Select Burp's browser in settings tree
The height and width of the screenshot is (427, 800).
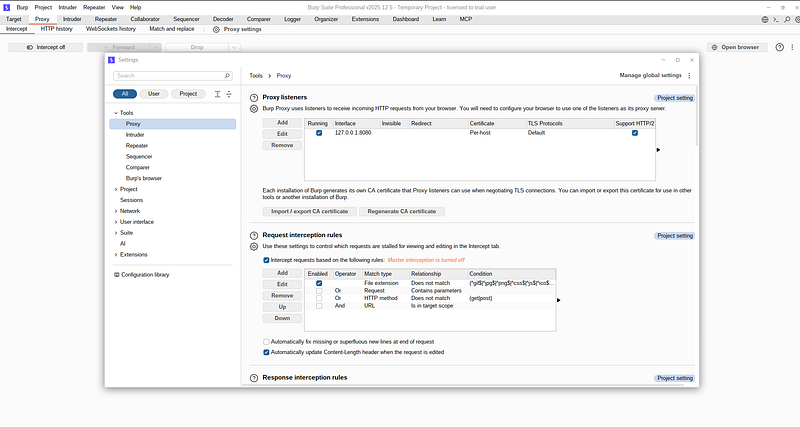pos(143,179)
